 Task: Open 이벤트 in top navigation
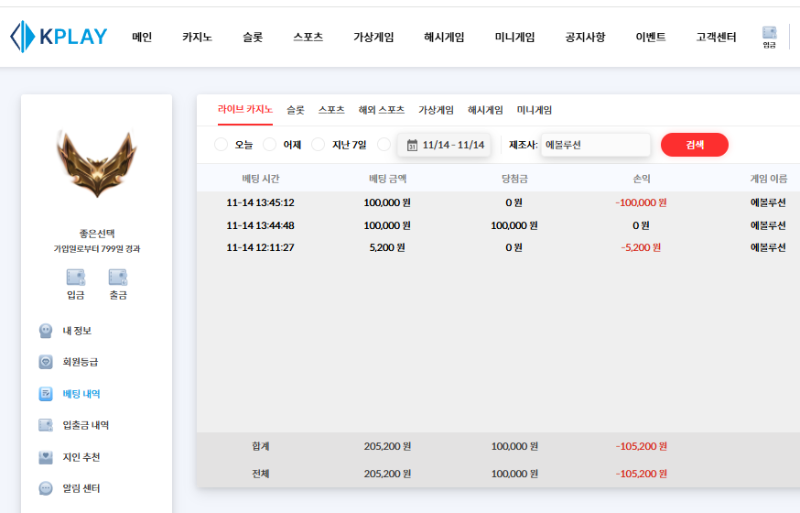[651, 37]
